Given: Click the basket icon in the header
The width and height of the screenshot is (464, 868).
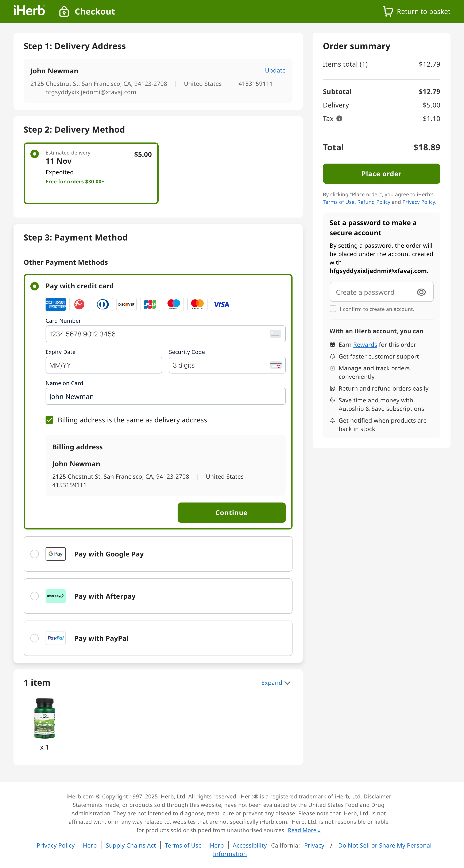Looking at the screenshot, I should coord(388,11).
